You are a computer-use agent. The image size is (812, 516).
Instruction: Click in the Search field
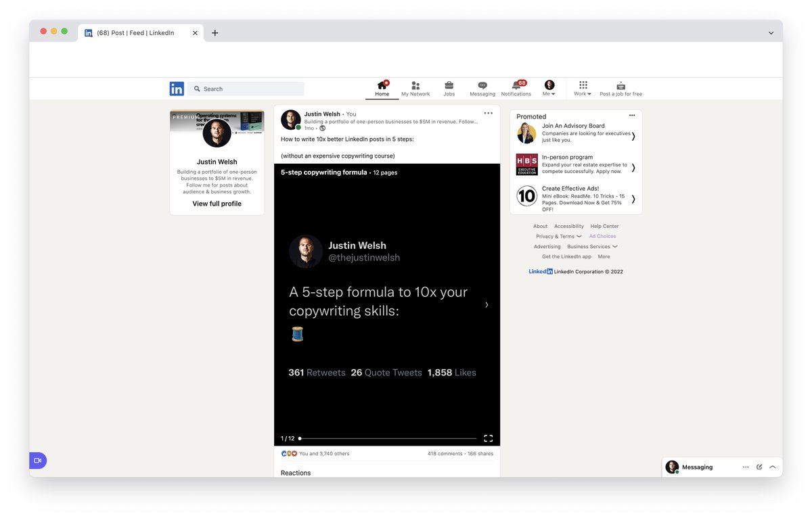coord(246,89)
